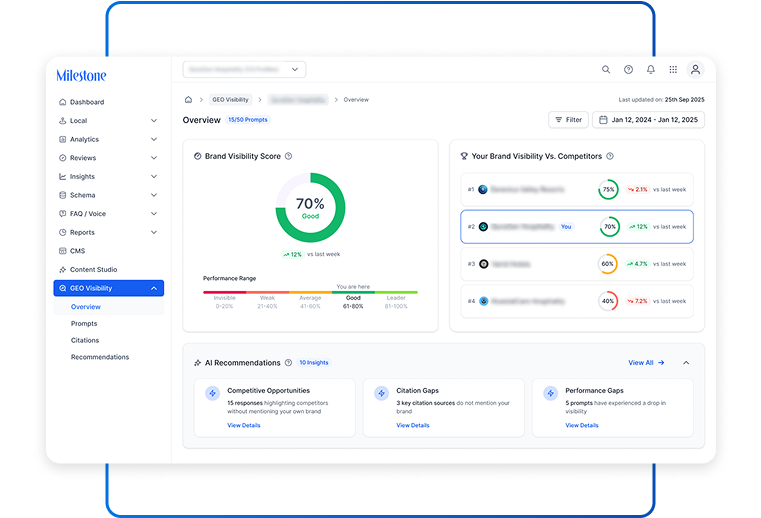Screen dimensions: 761x518
Task: Click the 7.2% change badge in the #4 row
Action: pyautogui.click(x=637, y=301)
